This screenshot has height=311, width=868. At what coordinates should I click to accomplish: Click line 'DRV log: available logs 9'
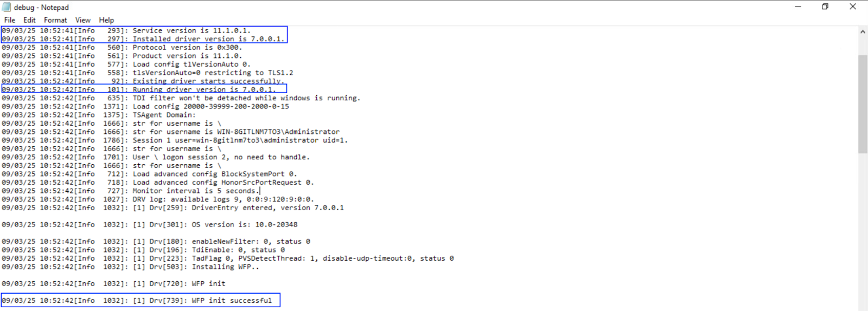click(x=158, y=199)
